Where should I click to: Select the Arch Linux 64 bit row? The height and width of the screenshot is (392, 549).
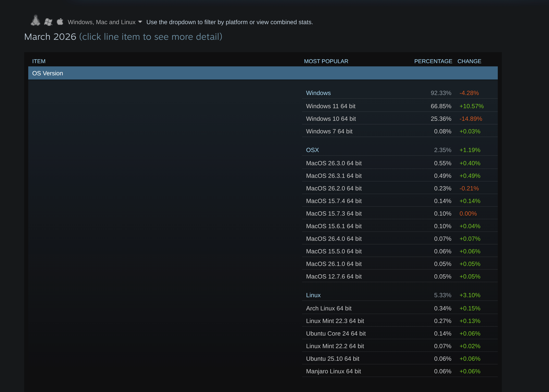click(329, 308)
